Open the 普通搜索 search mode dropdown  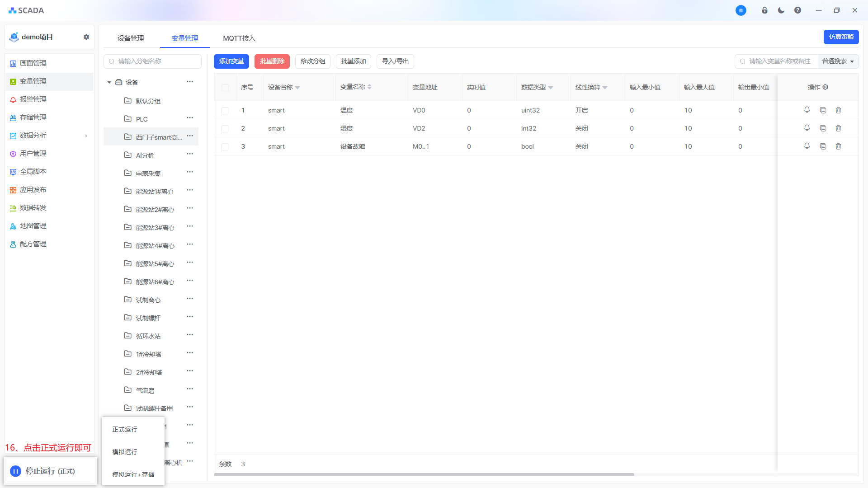tap(838, 61)
